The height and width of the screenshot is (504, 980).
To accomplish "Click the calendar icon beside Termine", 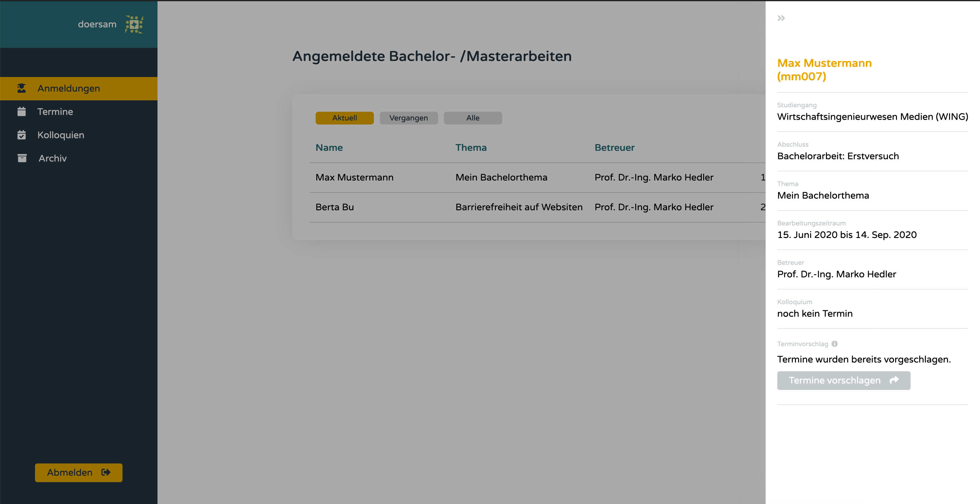I will (x=22, y=111).
